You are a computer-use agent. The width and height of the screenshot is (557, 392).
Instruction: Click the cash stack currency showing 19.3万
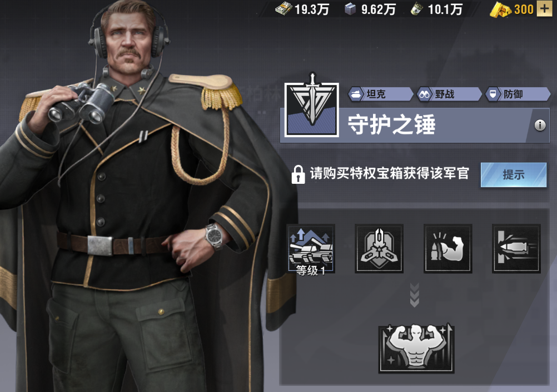coord(302,9)
